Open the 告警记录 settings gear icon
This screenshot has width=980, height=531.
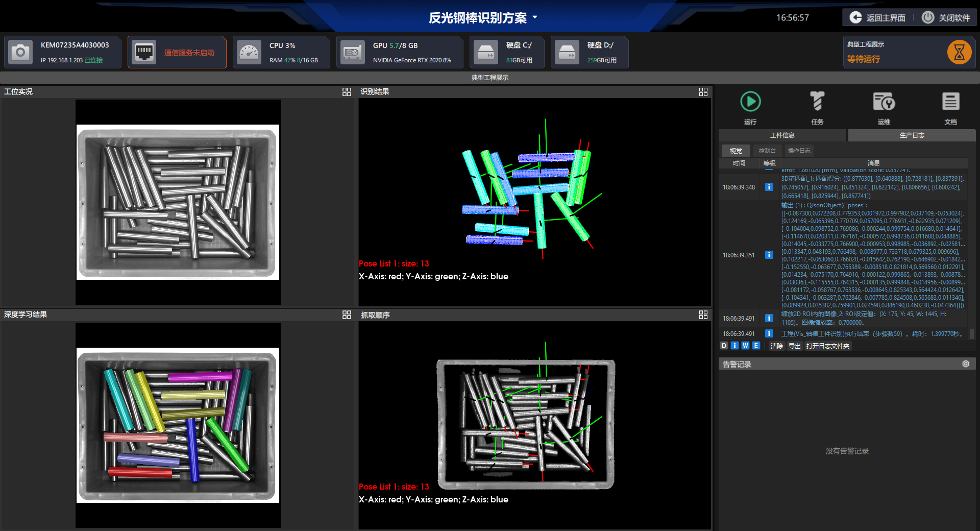point(966,364)
